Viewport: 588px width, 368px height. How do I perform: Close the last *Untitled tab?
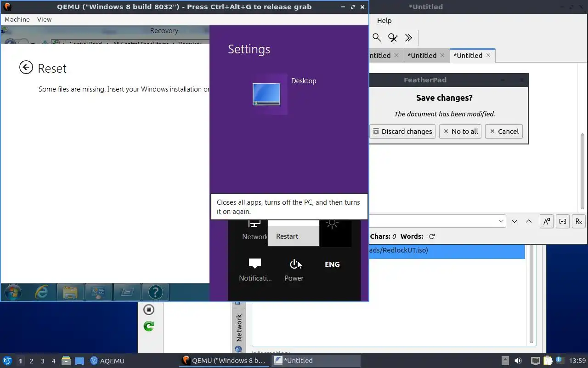[x=488, y=55]
